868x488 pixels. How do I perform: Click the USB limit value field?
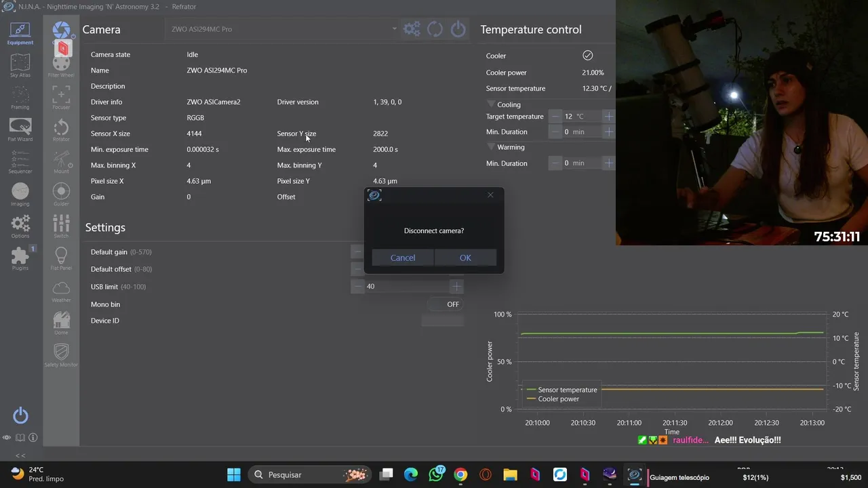[407, 287]
